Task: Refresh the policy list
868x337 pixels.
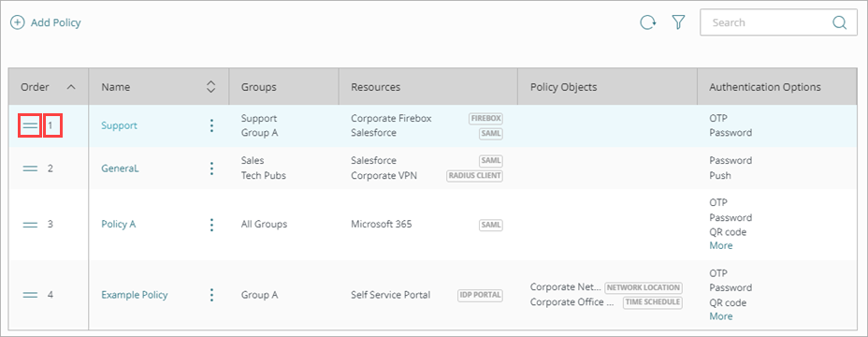Action: (x=648, y=22)
